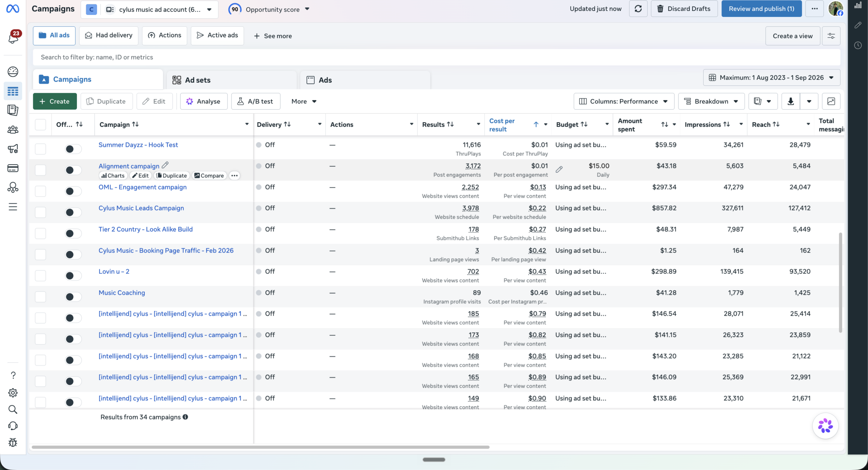Open Audiences people icon in sidebar
868x470 pixels.
(x=13, y=129)
